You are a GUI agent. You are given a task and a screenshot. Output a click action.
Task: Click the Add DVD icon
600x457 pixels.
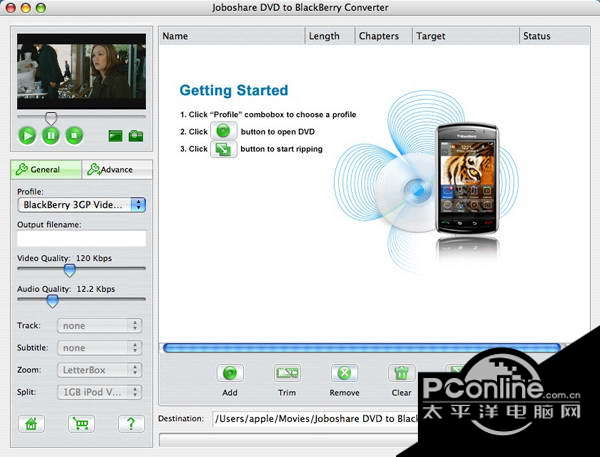click(230, 373)
